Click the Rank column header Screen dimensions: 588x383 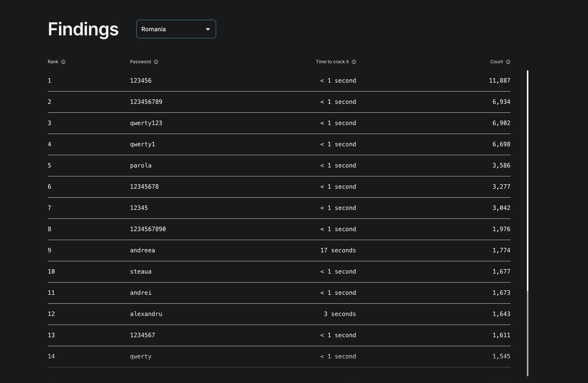click(x=53, y=62)
